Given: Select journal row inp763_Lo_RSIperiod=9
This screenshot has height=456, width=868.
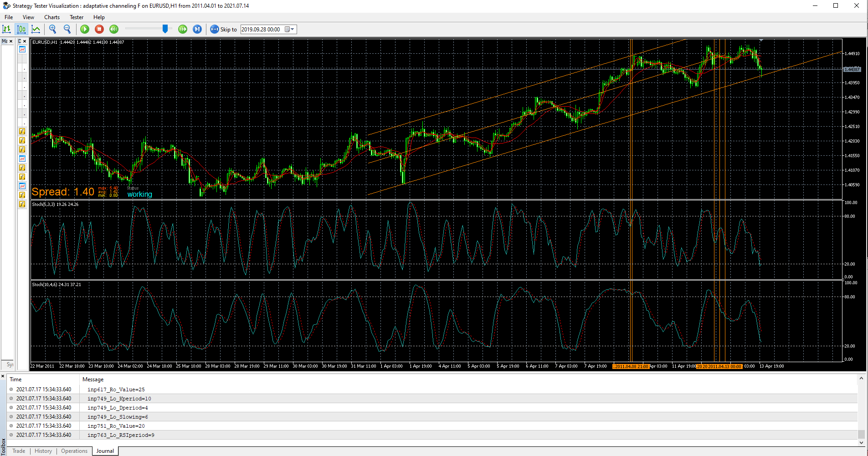Looking at the screenshot, I should coord(433,435).
